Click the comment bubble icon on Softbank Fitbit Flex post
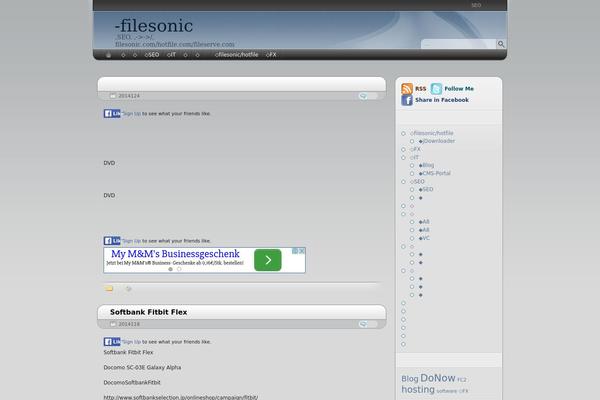 tap(363, 324)
